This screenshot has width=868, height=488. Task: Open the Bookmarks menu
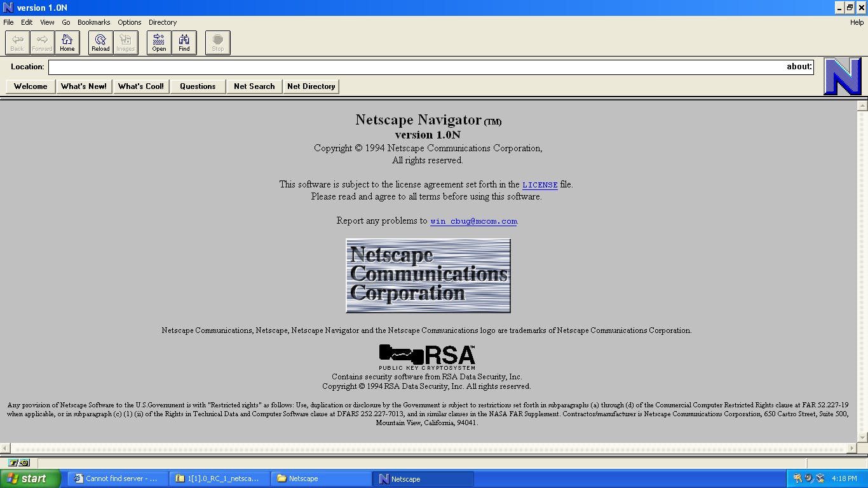point(94,22)
